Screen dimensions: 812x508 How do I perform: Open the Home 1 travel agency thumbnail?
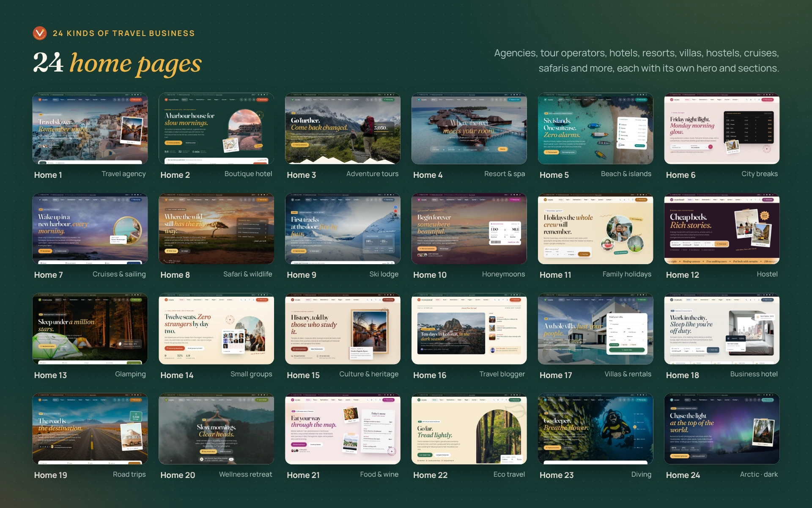pyautogui.click(x=90, y=129)
